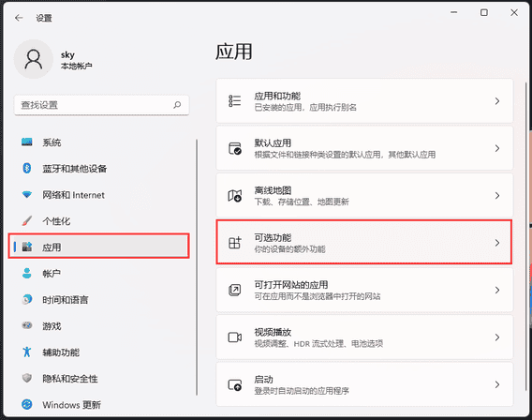Image resolution: width=532 pixels, height=420 pixels.
Task: Click the sidebar vertical scrollbar
Action: pos(197,267)
